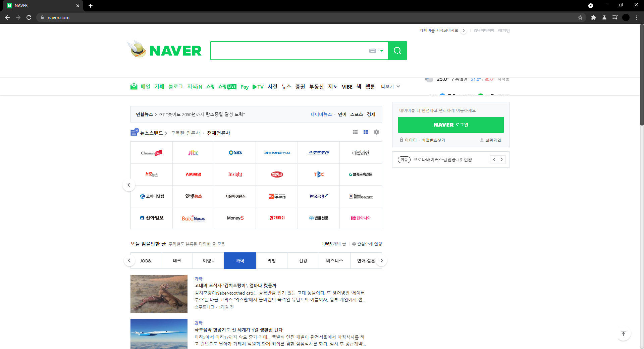Open news stand settings gear

coord(376,132)
